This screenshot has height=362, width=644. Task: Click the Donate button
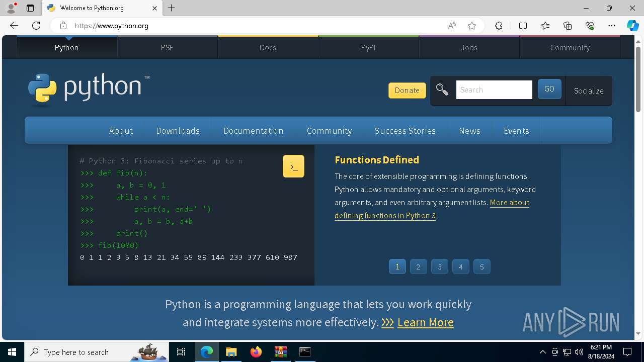pyautogui.click(x=407, y=90)
